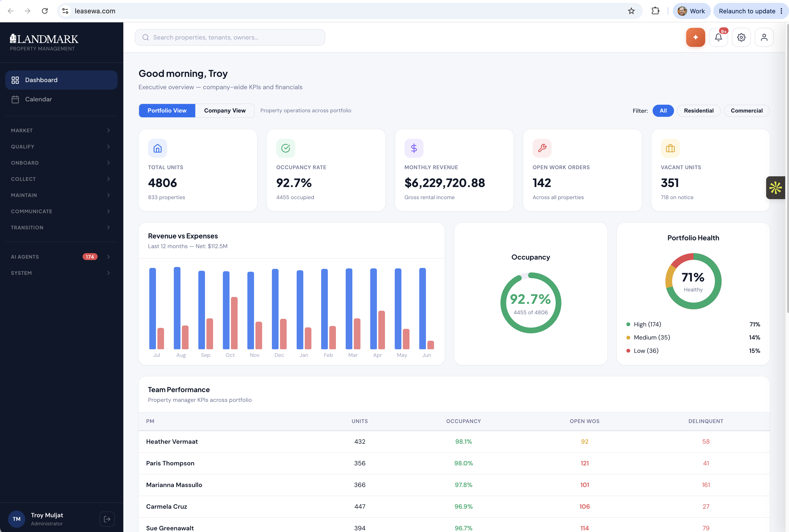Click the browser address bar URL
The width and height of the screenshot is (789, 532).
(x=95, y=11)
